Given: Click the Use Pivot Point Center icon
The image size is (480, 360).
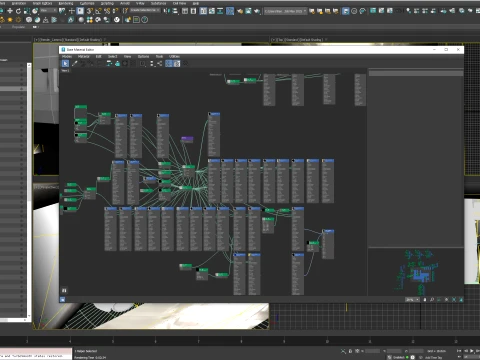Looking at the screenshot, I should point(62,11).
